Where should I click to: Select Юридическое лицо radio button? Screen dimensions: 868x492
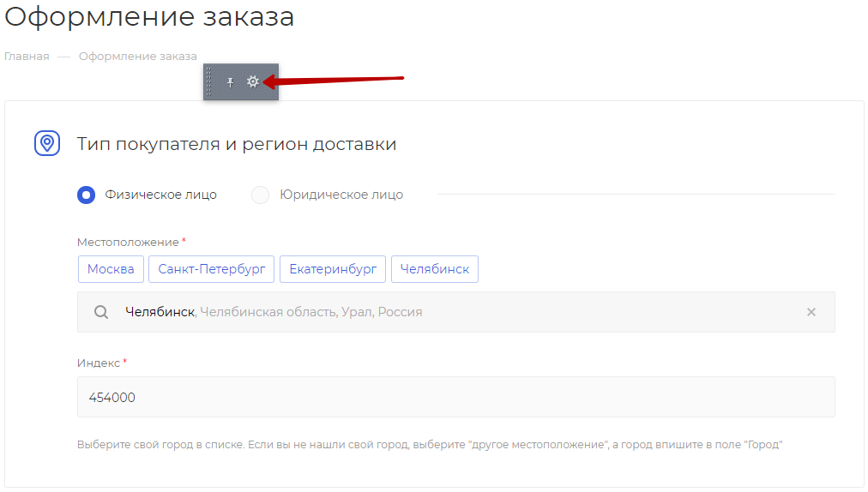coord(260,195)
